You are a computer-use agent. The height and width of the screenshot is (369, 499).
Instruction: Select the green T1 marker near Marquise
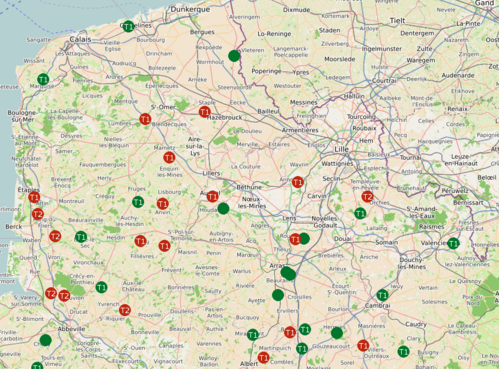pyautogui.click(x=43, y=79)
